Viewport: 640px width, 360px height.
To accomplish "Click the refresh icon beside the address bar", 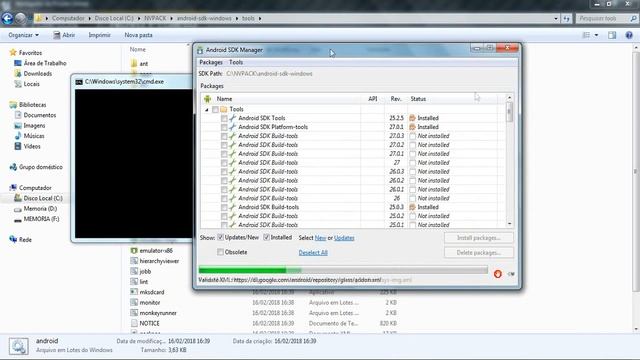I will (x=566, y=18).
